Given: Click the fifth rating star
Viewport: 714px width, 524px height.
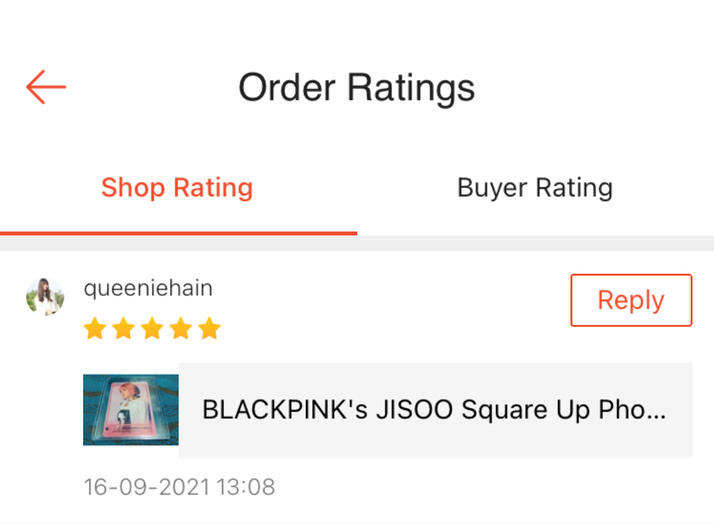Looking at the screenshot, I should tap(209, 329).
